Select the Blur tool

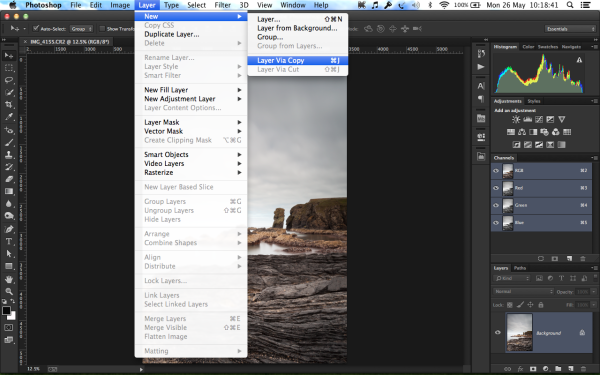[x=8, y=204]
